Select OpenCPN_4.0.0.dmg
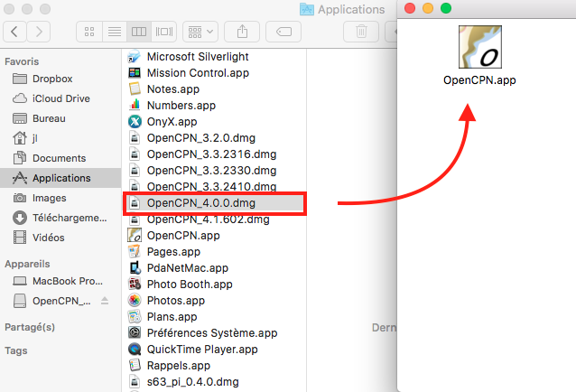This screenshot has height=392, width=576. 215,203
